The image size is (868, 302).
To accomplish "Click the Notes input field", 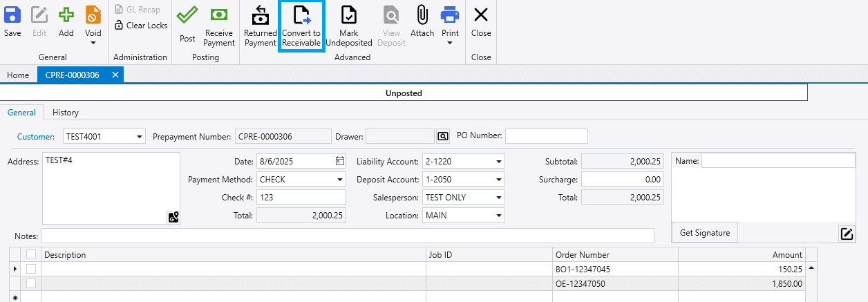I will coord(348,236).
